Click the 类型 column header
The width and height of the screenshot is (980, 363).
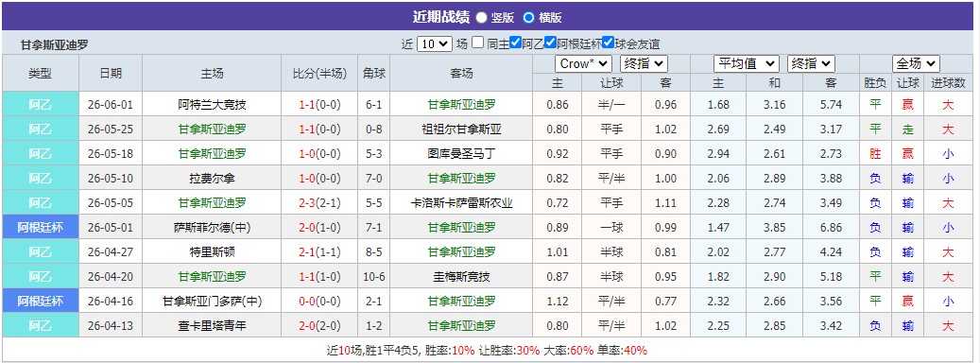(x=41, y=73)
